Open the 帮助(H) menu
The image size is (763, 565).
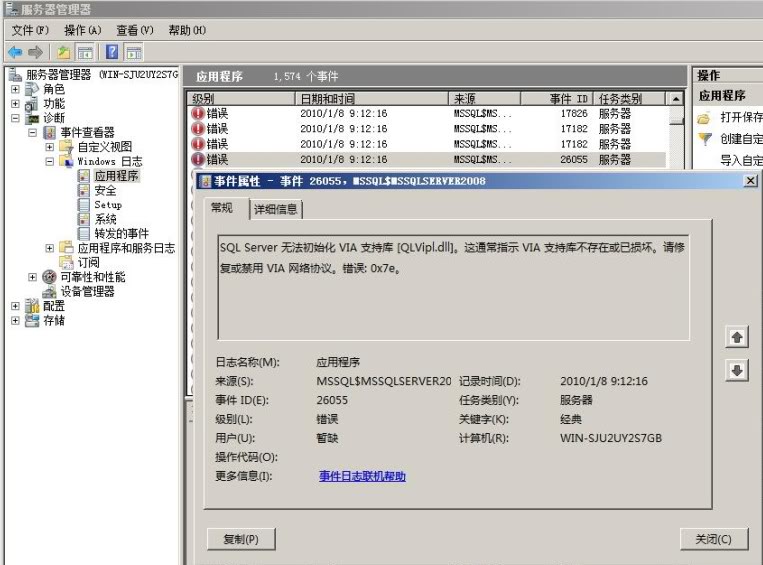(187, 30)
